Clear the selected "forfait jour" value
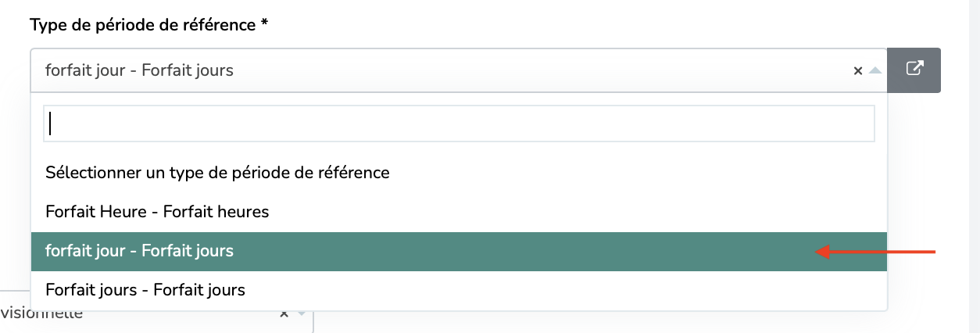Image resolution: width=980 pixels, height=333 pixels. [857, 70]
